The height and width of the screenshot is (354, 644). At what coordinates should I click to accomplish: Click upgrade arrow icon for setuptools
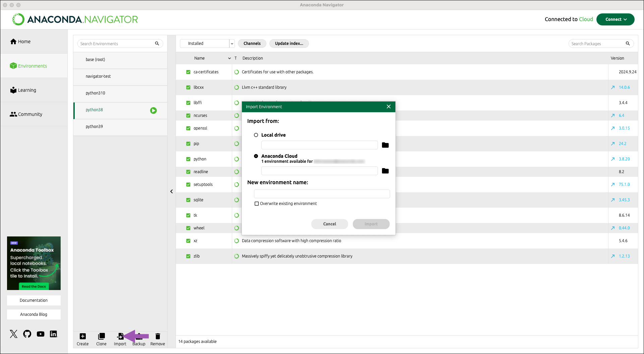(613, 185)
